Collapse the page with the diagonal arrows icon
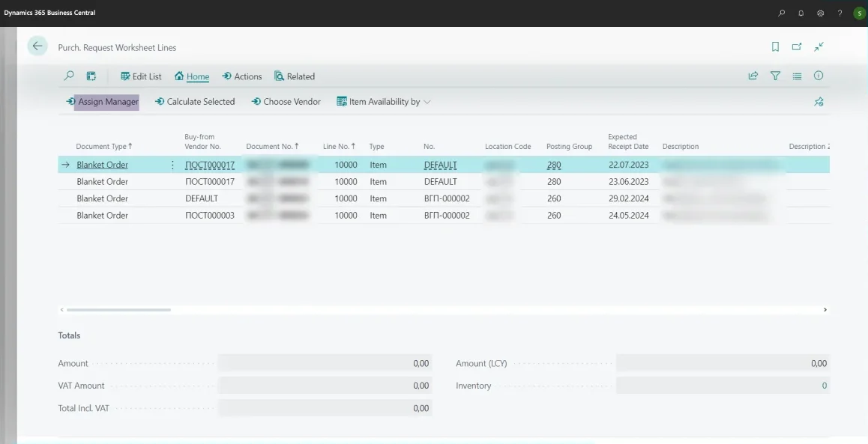Screen dimensions: 868x444 tap(819, 47)
